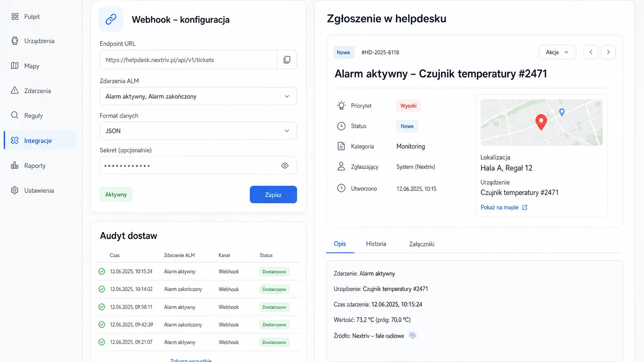Go to previous ticket with left chevron
This screenshot has height=362, width=644.
[x=591, y=52]
